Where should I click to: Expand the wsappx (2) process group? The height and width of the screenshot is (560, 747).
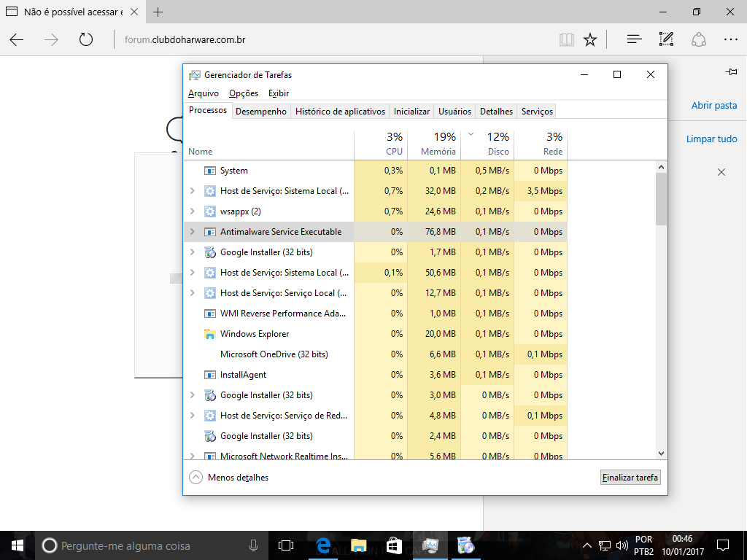[x=193, y=211]
